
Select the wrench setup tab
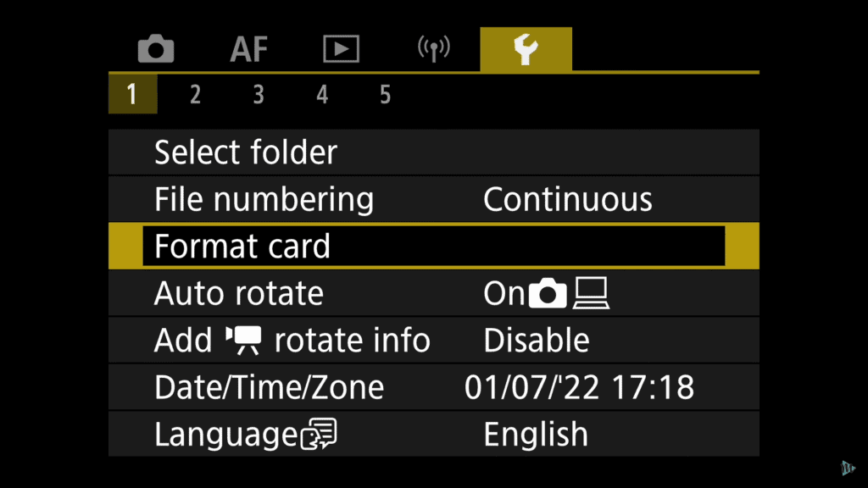tap(526, 49)
